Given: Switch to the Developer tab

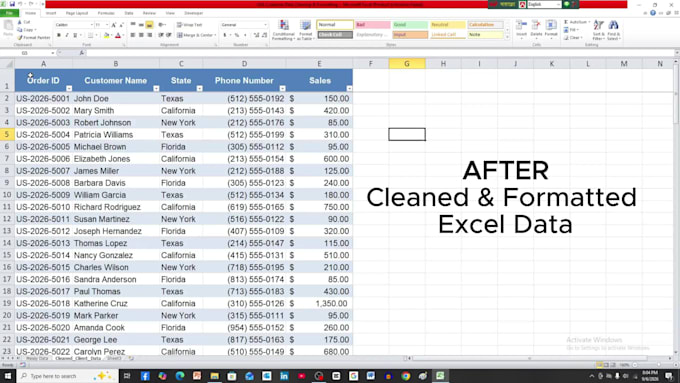Looking at the screenshot, I should coord(193,13).
